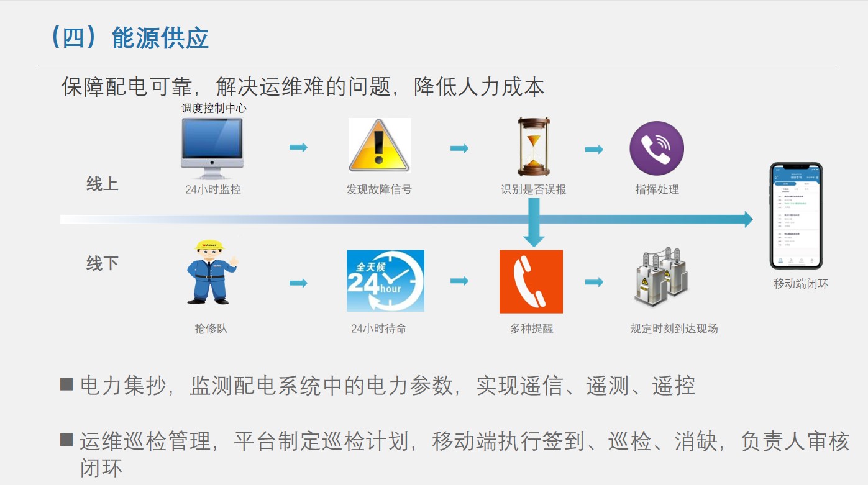Image resolution: width=868 pixels, height=485 pixels.
Task: Click the 电力集抄 bullet point text
Action: 386,386
